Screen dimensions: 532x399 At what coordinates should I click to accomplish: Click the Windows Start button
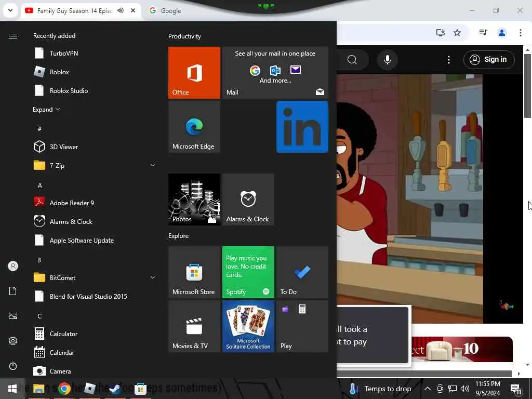(x=12, y=389)
